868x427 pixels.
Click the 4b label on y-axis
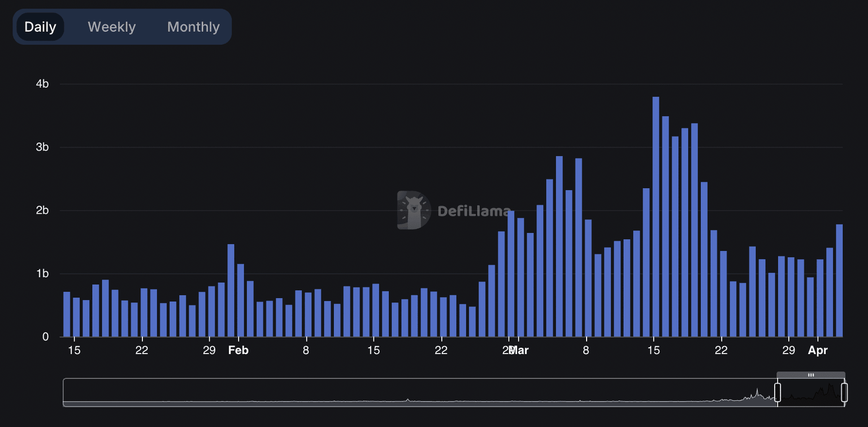point(42,84)
